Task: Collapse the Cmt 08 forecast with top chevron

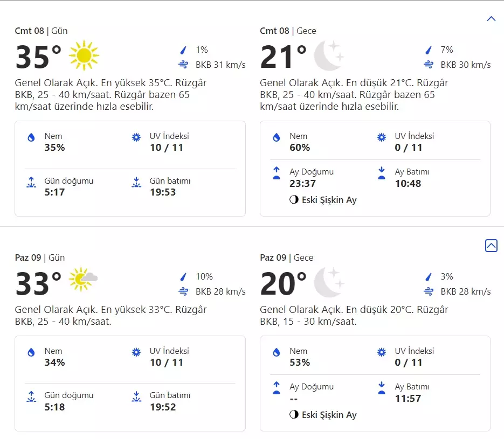Action: [491, 19]
